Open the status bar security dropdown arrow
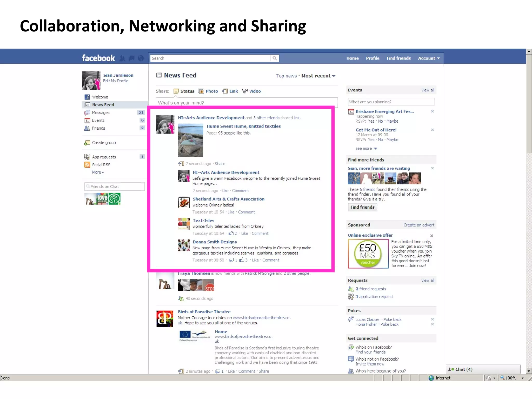532x399 pixels. pos(495,378)
